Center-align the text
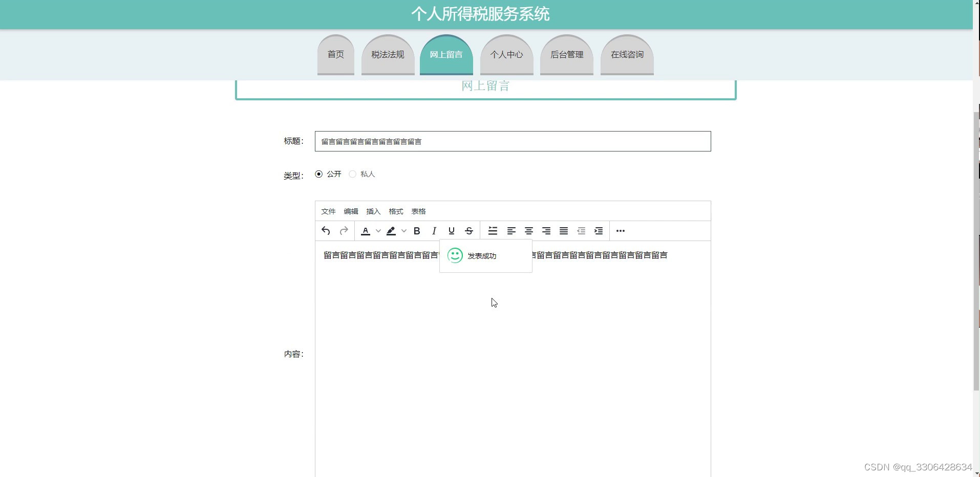Screen dimensions: 980x477 pos(529,231)
